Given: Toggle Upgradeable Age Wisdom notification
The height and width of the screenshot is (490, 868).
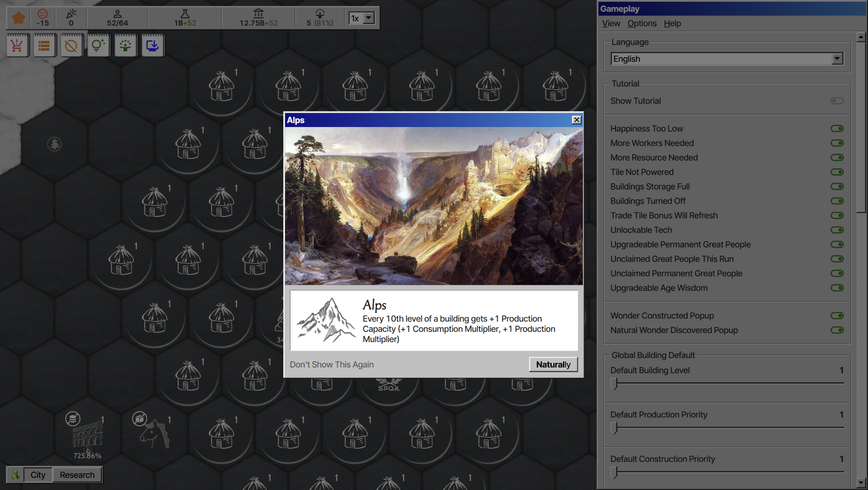Looking at the screenshot, I should click(x=837, y=288).
